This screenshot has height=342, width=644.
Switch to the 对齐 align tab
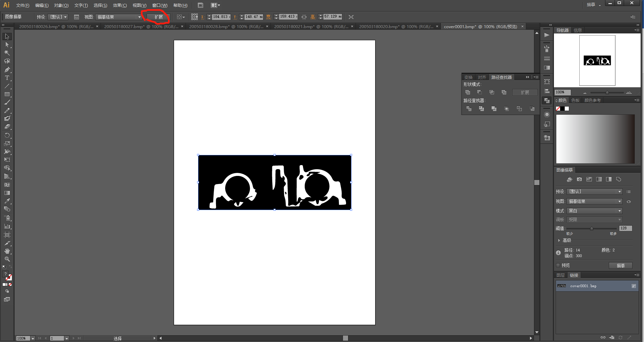(x=482, y=77)
